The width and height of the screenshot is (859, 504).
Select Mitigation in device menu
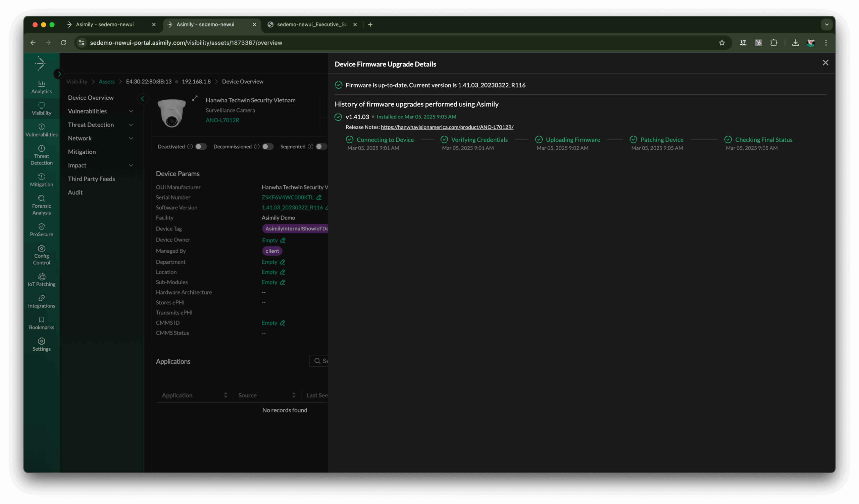tap(82, 152)
